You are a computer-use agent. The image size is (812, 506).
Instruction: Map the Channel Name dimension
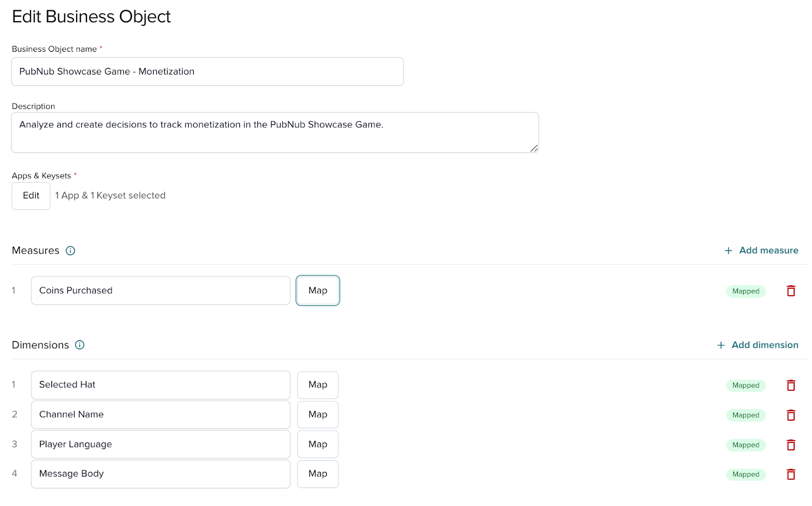click(318, 415)
